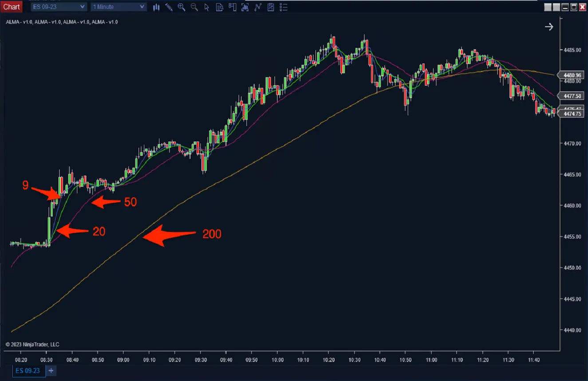The height and width of the screenshot is (381, 588).
Task: Click the zoom out magnifier
Action: tap(194, 7)
